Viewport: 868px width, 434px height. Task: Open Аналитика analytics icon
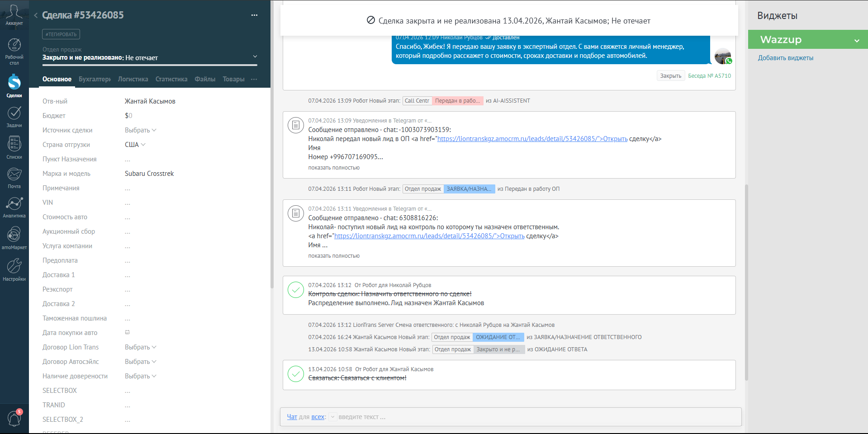14,207
